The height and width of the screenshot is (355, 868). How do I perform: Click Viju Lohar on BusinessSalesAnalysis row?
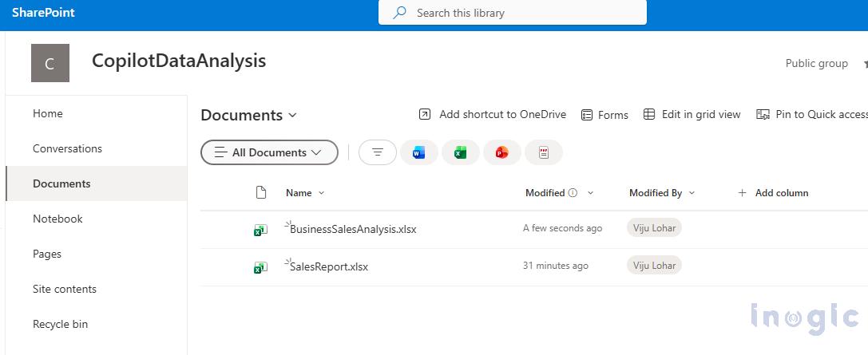654,228
